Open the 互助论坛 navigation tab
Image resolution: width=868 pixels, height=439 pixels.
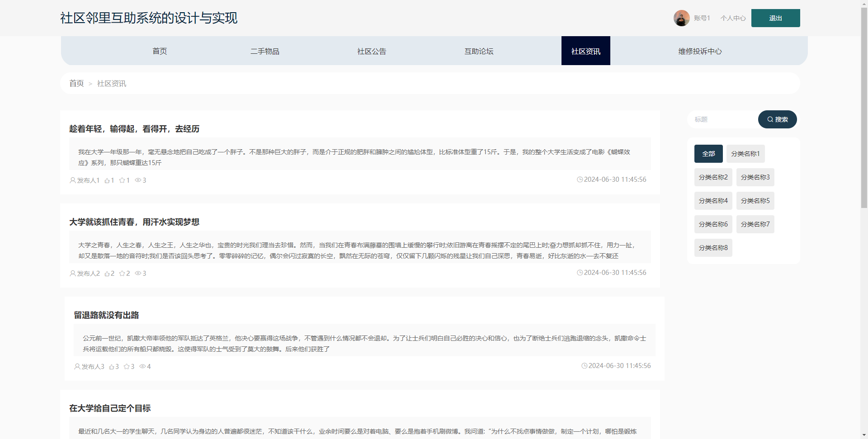pos(479,51)
